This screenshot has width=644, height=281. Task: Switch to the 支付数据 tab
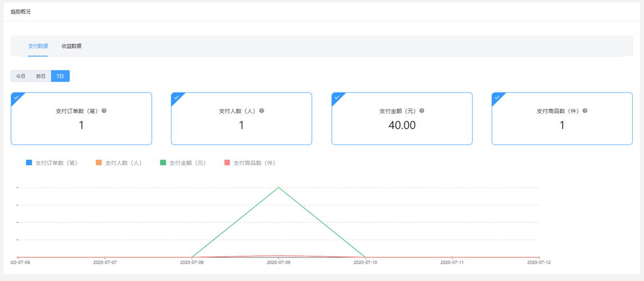click(38, 46)
